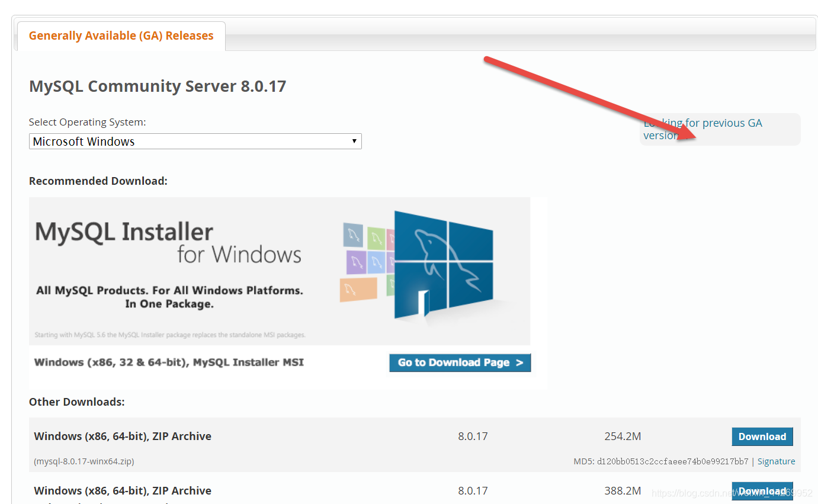Select the MySQL Community Server 8.0.17 heading
Viewport: 818px width, 504px height.
coord(158,86)
